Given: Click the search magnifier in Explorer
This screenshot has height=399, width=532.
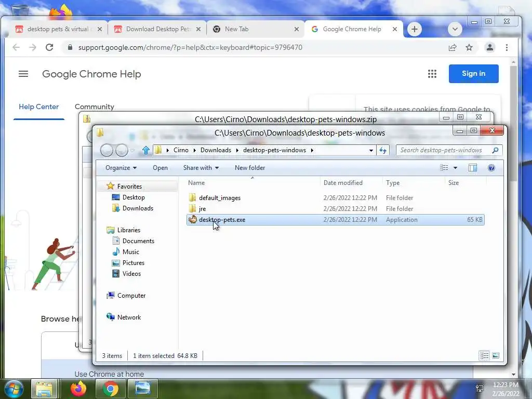Looking at the screenshot, I should (495, 150).
